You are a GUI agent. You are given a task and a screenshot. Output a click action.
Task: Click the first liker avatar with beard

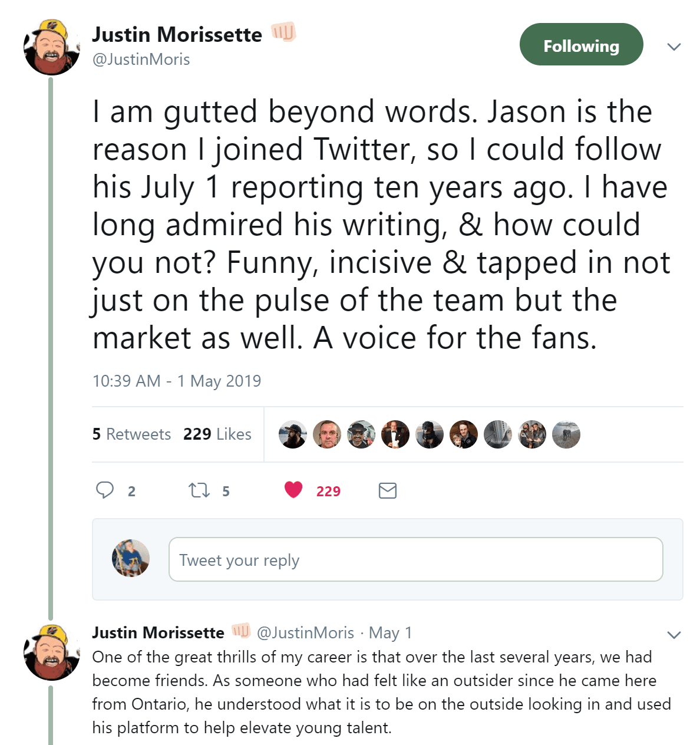click(x=293, y=434)
